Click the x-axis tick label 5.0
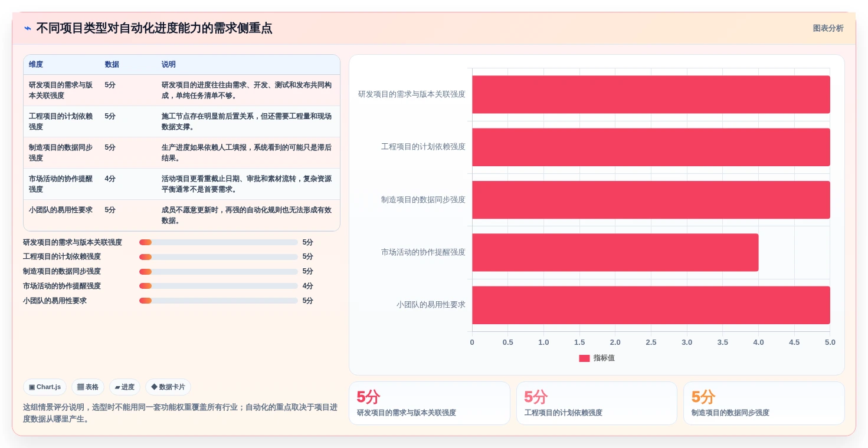Screen dimensions: 868x448 tap(830, 342)
